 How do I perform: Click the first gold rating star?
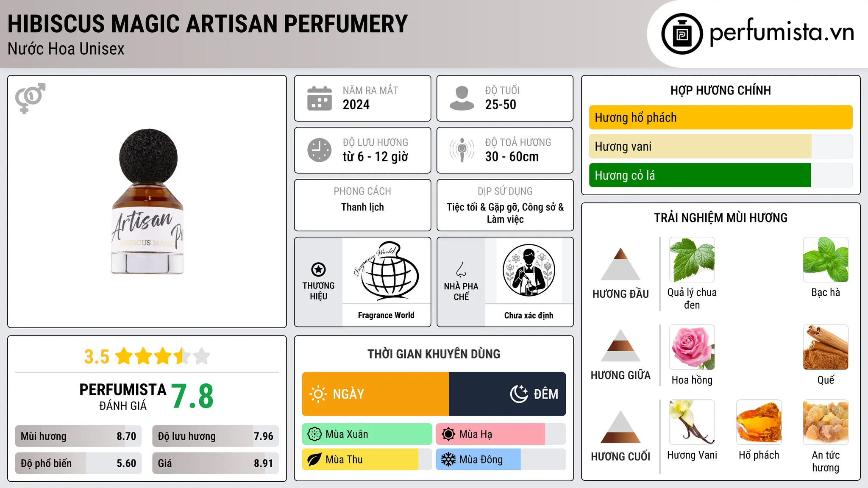[x=124, y=356]
